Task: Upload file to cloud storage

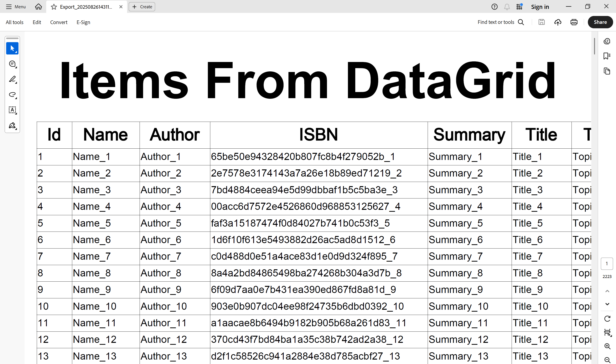Action: (558, 22)
